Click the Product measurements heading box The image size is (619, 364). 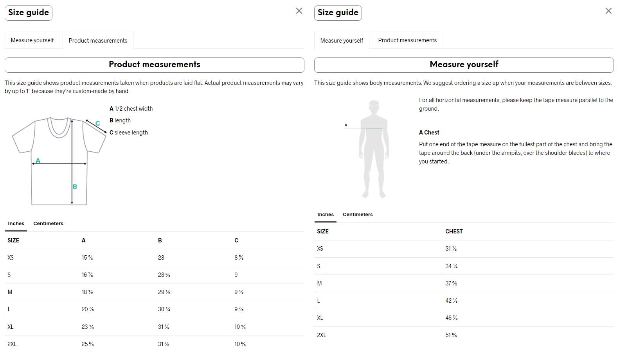155,65
